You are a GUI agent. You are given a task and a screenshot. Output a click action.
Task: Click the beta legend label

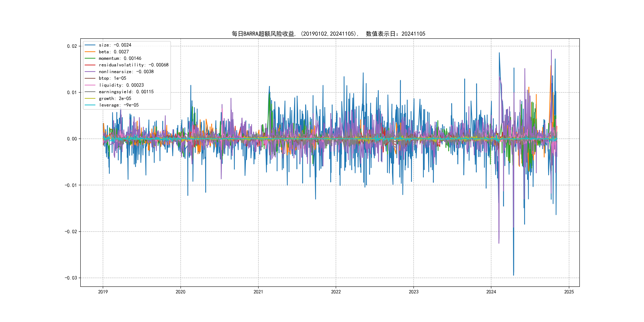(113, 52)
